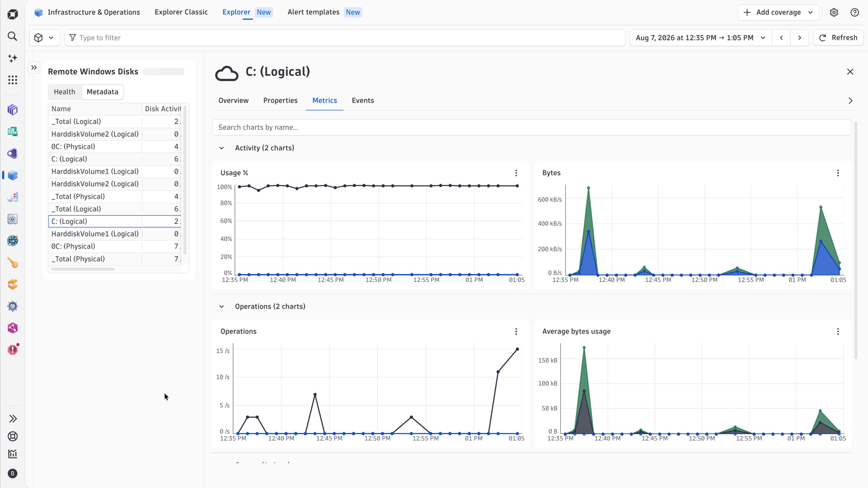Open the red alert app icon with notification dot
Image resolution: width=868 pixels, height=488 pixels.
coord(12,349)
